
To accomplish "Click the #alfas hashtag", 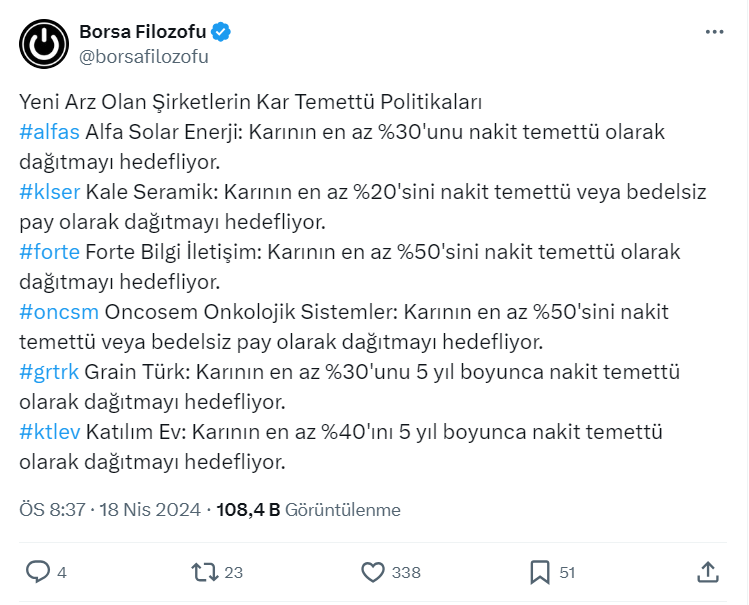I will tap(50, 132).
